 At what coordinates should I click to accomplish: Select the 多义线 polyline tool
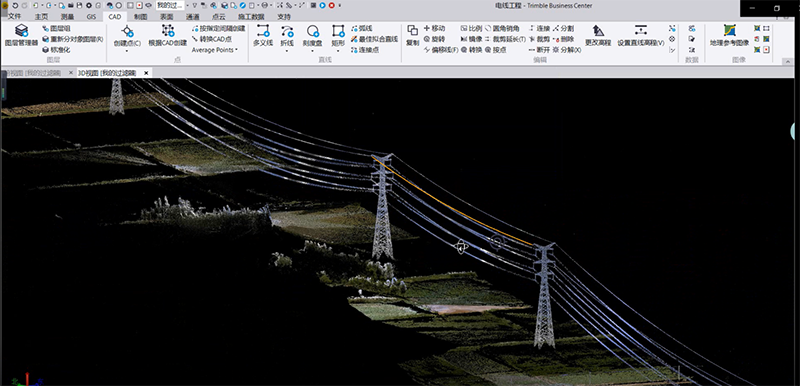pos(263,35)
